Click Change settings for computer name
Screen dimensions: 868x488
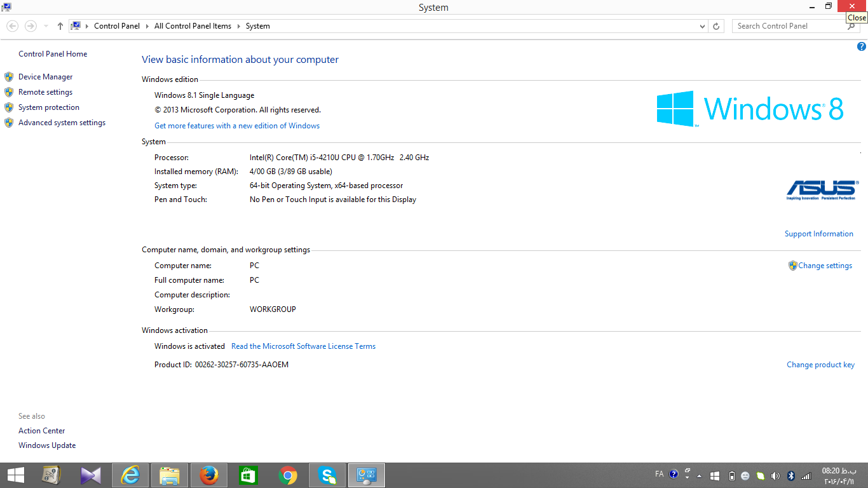click(x=825, y=266)
